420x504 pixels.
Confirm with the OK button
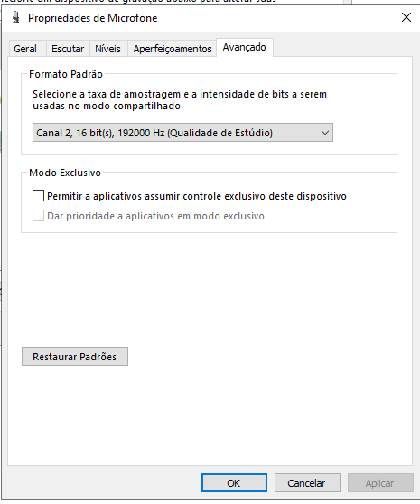coord(234,483)
